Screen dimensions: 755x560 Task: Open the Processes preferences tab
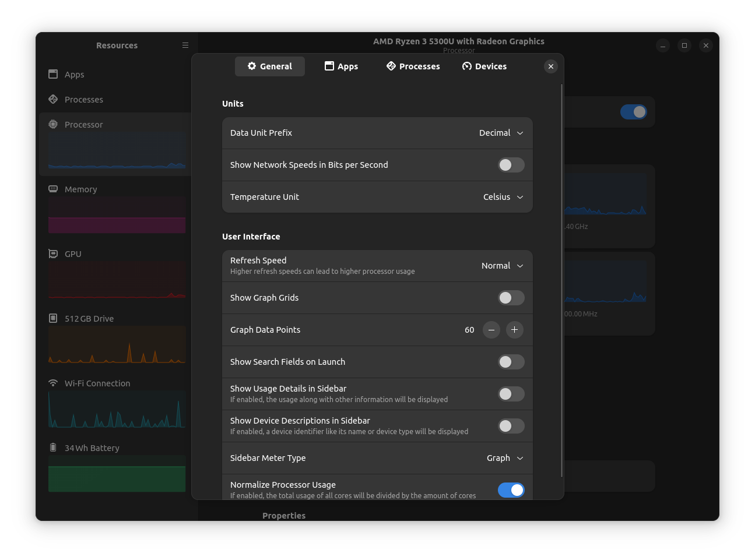413,66
